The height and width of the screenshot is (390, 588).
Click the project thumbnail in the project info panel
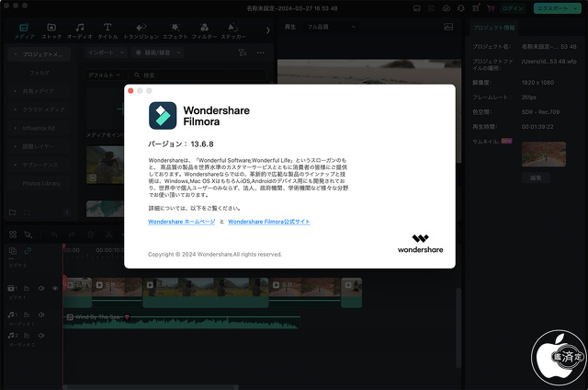tap(544, 154)
